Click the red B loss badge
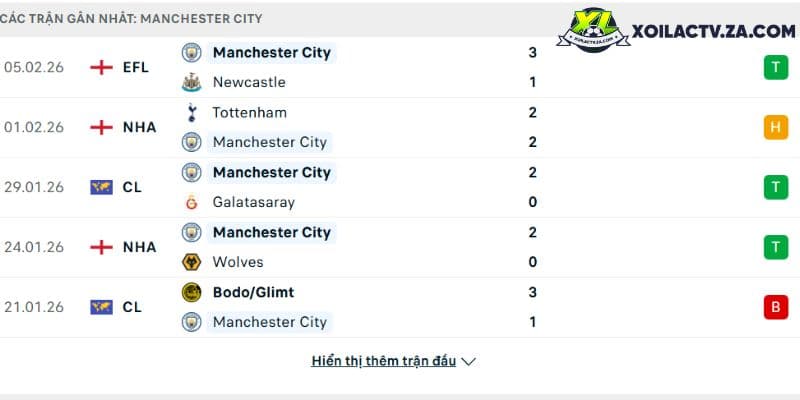This screenshot has width=800, height=400. [776, 307]
